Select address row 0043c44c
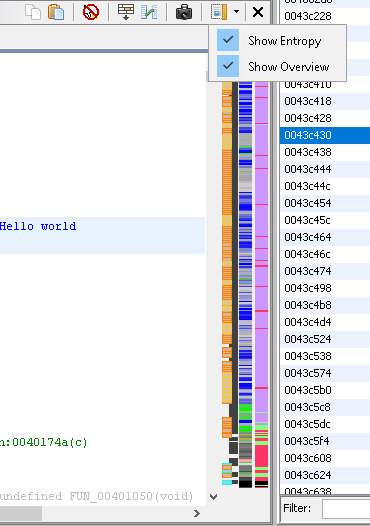Image resolution: width=370 pixels, height=526 pixels. [x=325, y=186]
